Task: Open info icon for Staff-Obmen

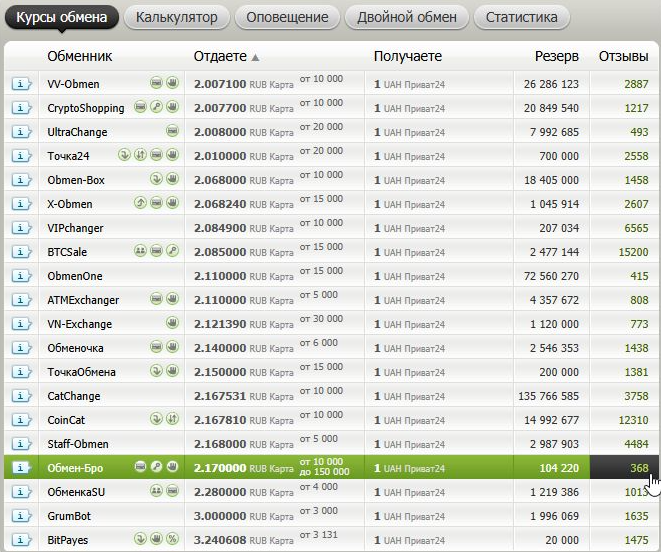Action: click(21, 444)
